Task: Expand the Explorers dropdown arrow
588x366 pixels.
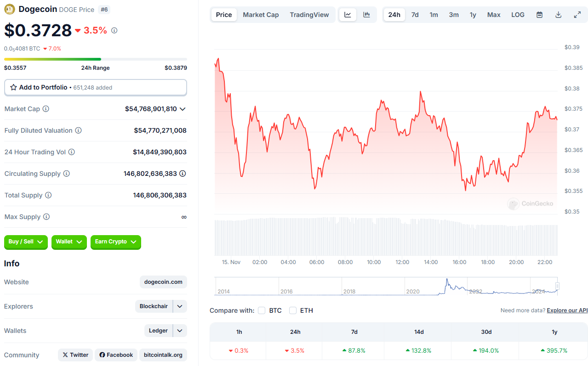Action: click(180, 306)
